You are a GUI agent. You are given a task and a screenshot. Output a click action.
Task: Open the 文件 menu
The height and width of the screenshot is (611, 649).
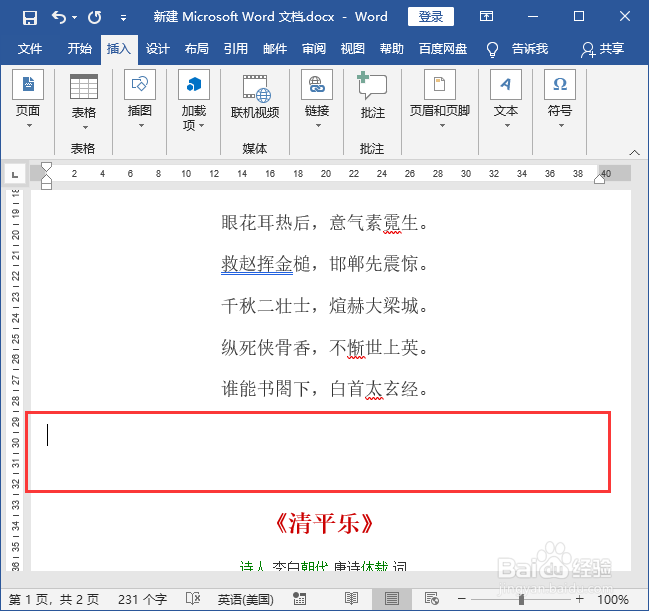point(30,49)
